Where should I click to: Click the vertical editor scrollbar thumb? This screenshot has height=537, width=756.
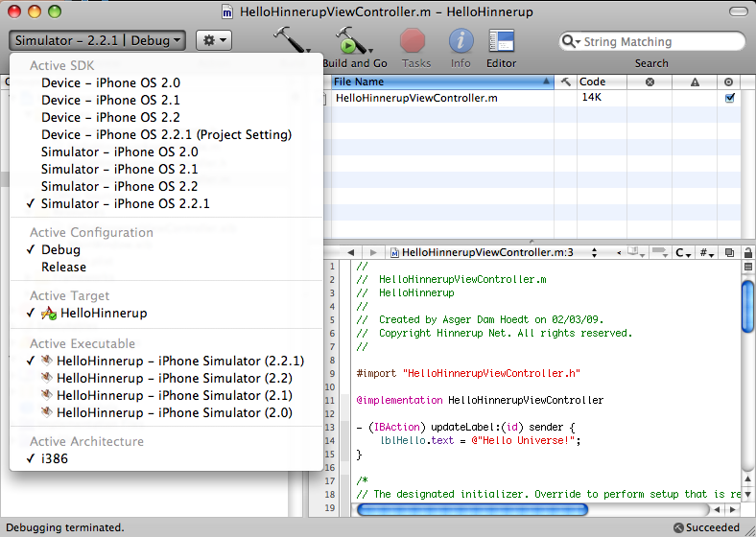748,307
